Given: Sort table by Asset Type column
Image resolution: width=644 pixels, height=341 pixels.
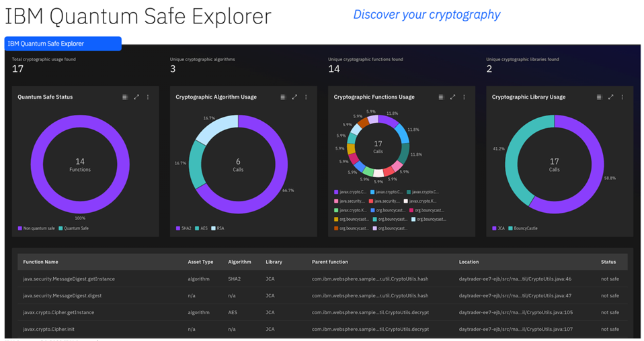Looking at the screenshot, I should click(x=200, y=262).
